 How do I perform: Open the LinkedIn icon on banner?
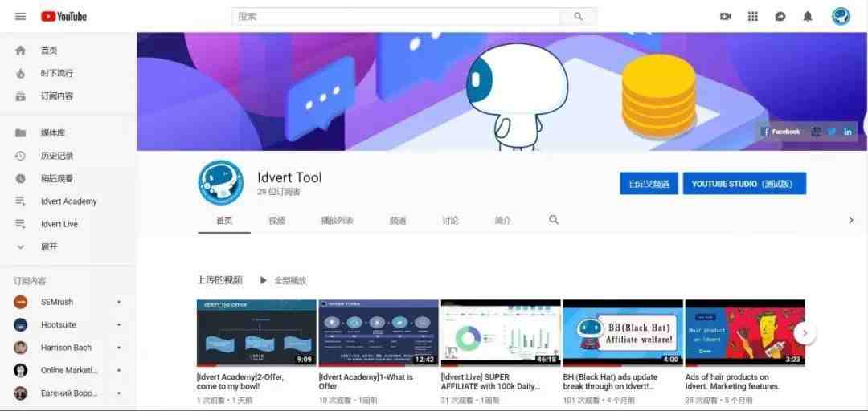tap(848, 132)
